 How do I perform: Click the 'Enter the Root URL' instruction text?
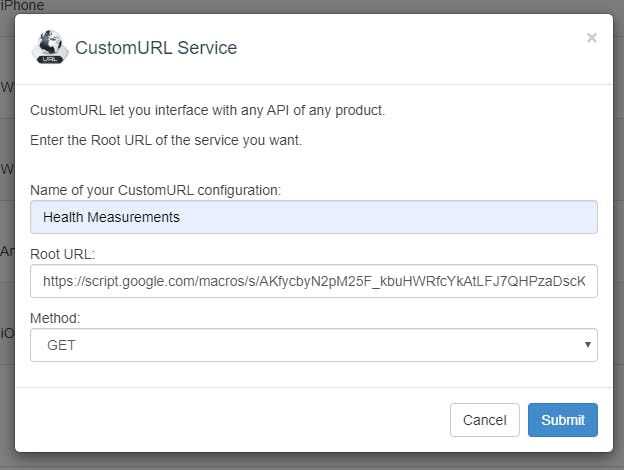[x=166, y=140]
